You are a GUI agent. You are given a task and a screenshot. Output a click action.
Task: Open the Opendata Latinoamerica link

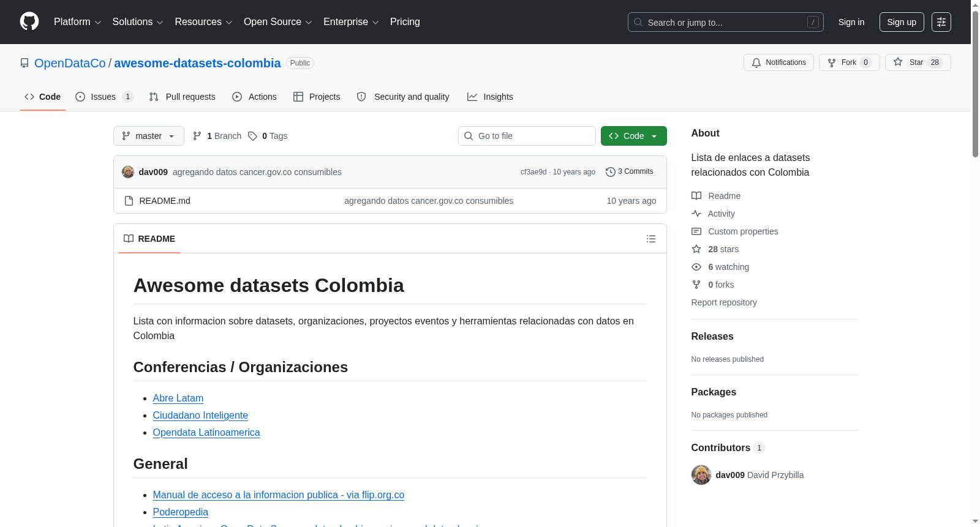(x=206, y=432)
